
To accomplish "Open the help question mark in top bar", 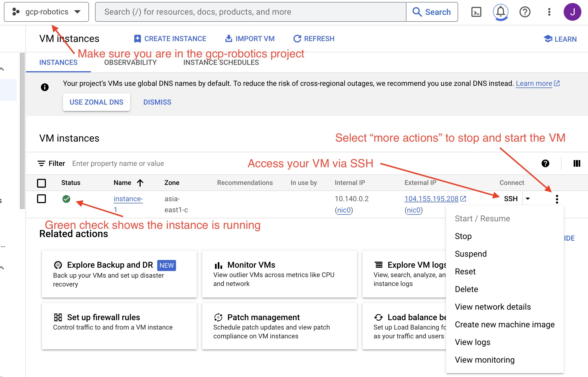I will 525,12.
